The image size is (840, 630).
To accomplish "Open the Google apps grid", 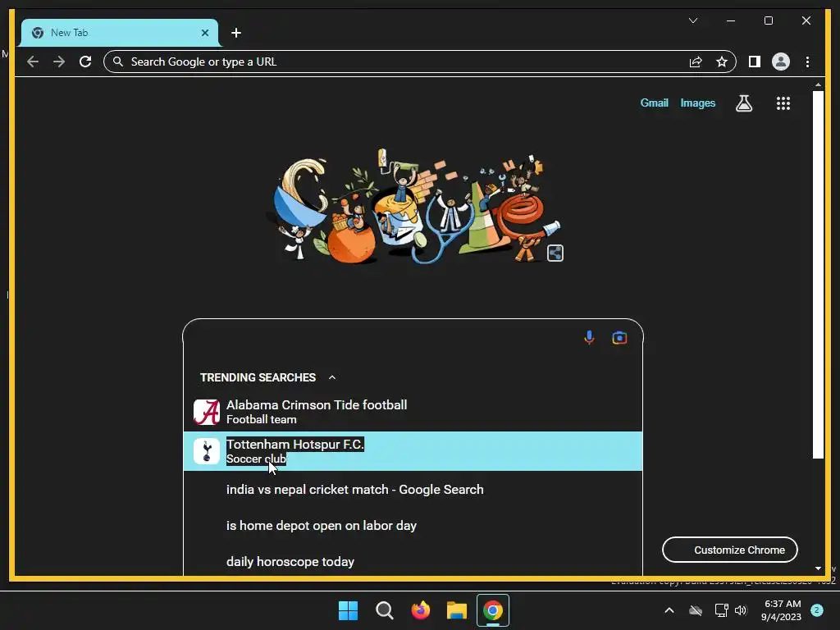I will click(783, 103).
